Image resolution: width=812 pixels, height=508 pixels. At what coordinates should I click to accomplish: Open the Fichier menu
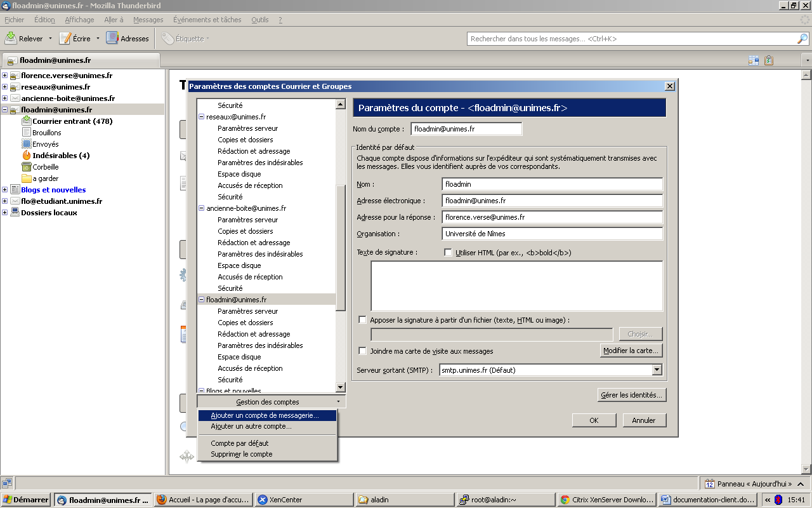(x=14, y=20)
